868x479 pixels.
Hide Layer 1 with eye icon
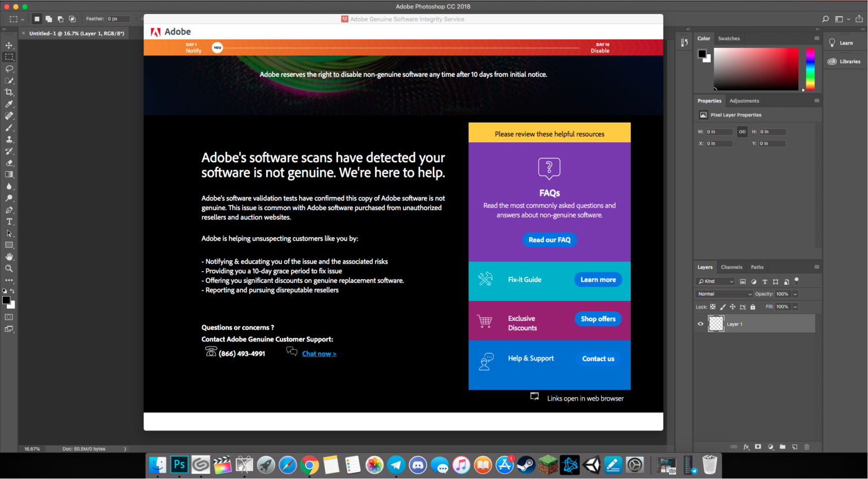[x=701, y=324]
